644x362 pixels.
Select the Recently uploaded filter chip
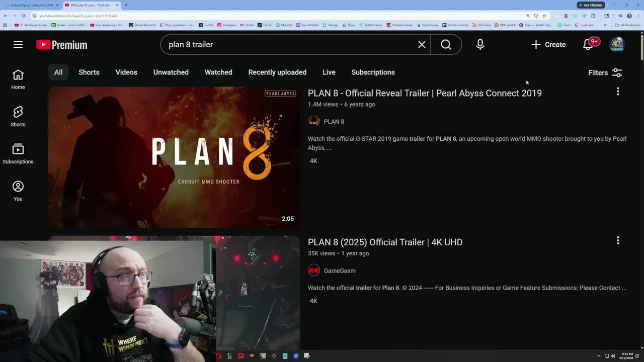pos(277,72)
